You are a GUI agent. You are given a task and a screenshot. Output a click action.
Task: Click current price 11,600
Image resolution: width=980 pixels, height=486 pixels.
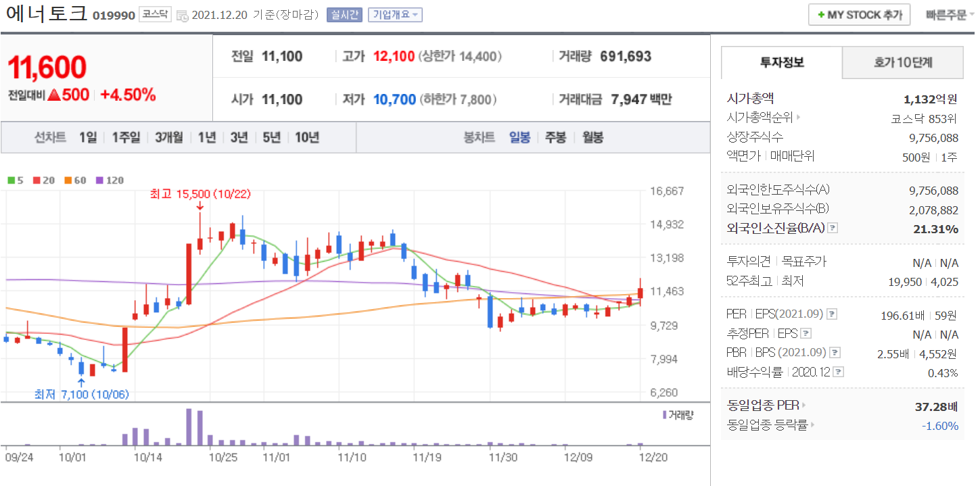click(x=47, y=68)
